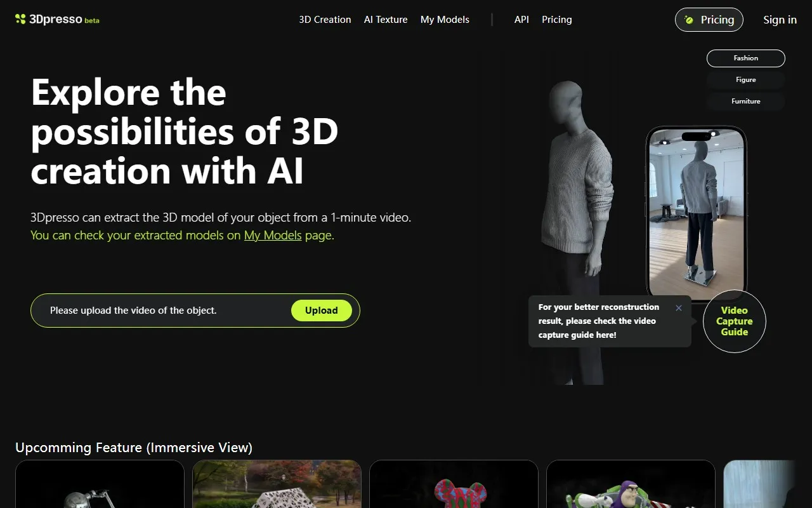Go to the AI Texture page
This screenshot has height=508, width=812.
pos(386,20)
